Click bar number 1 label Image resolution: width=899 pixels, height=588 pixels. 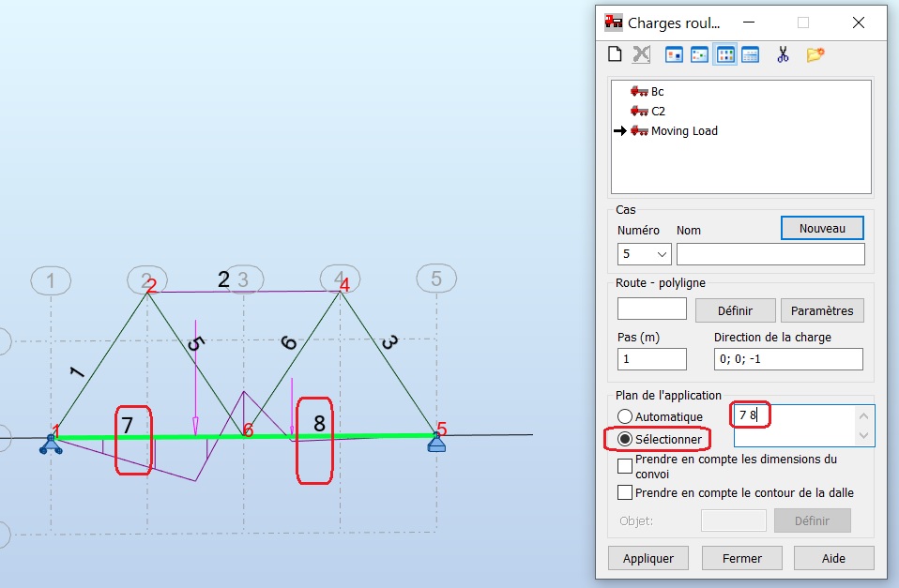click(77, 372)
